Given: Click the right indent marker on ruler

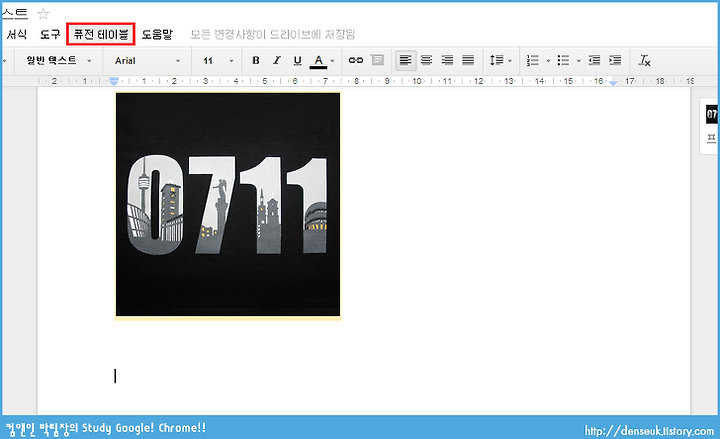Looking at the screenshot, I should pyautogui.click(x=613, y=82).
